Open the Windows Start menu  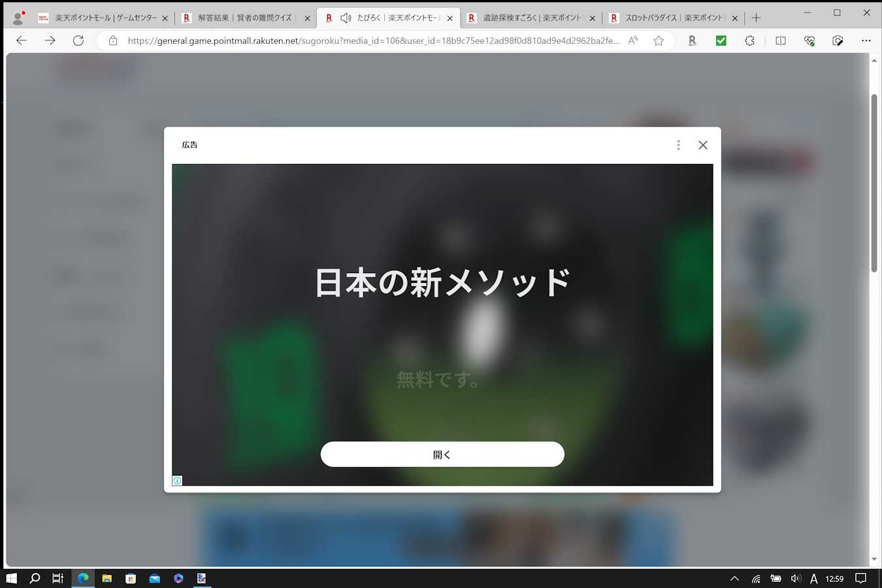pos(11,578)
